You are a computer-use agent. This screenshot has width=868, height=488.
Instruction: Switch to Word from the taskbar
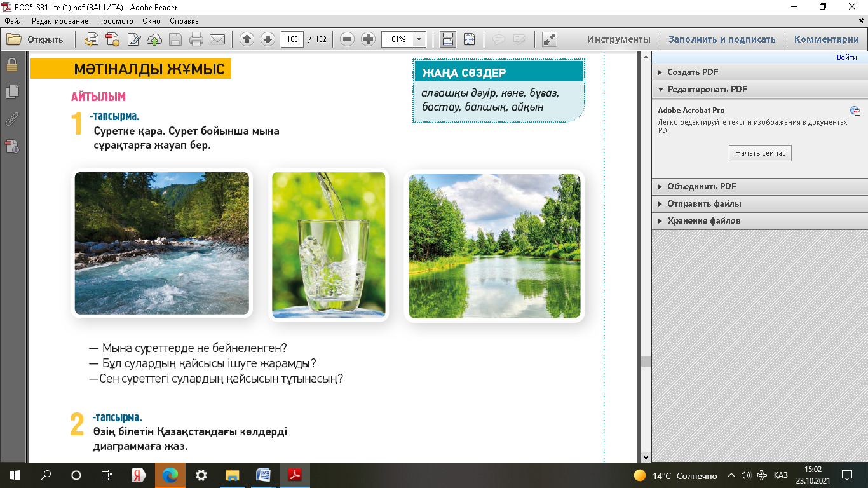pos(263,475)
